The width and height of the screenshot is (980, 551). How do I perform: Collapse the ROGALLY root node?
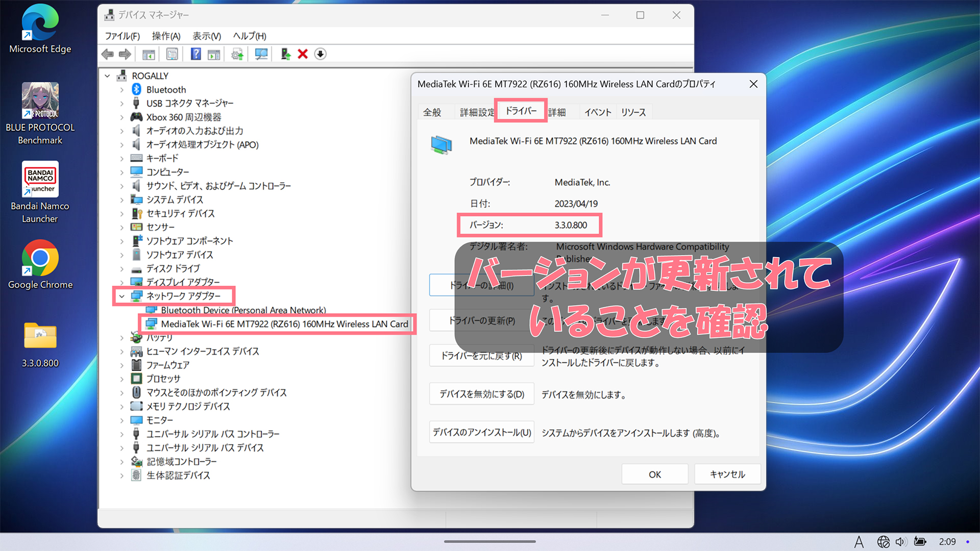click(x=107, y=76)
